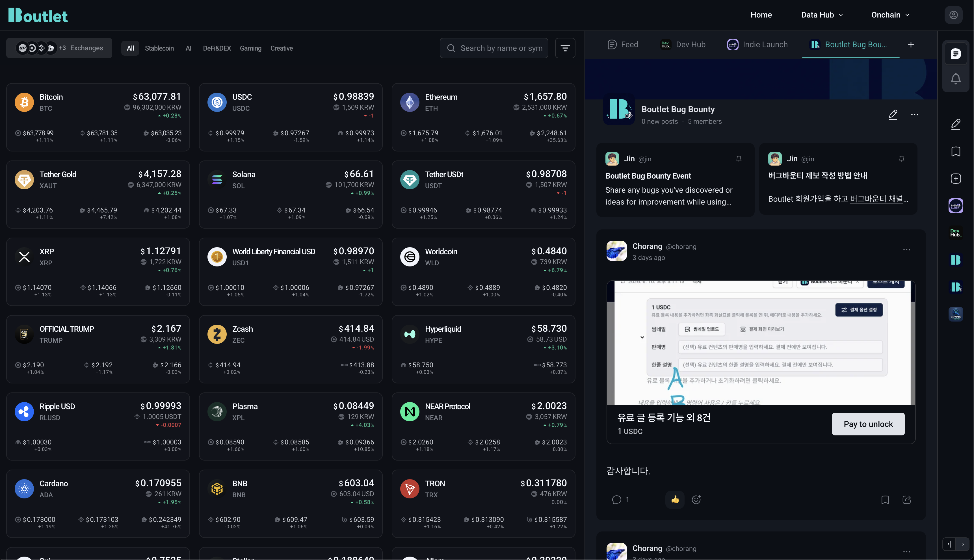Select the Gaming category filter
974x560 pixels.
coord(250,49)
